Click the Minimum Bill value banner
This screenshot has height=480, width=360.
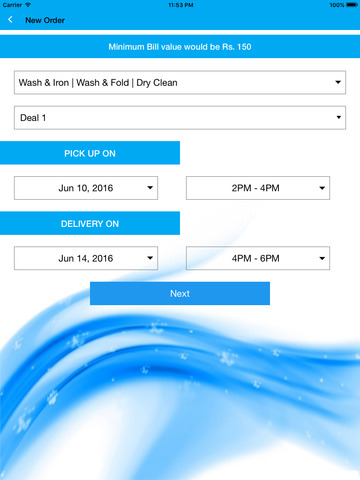point(180,46)
